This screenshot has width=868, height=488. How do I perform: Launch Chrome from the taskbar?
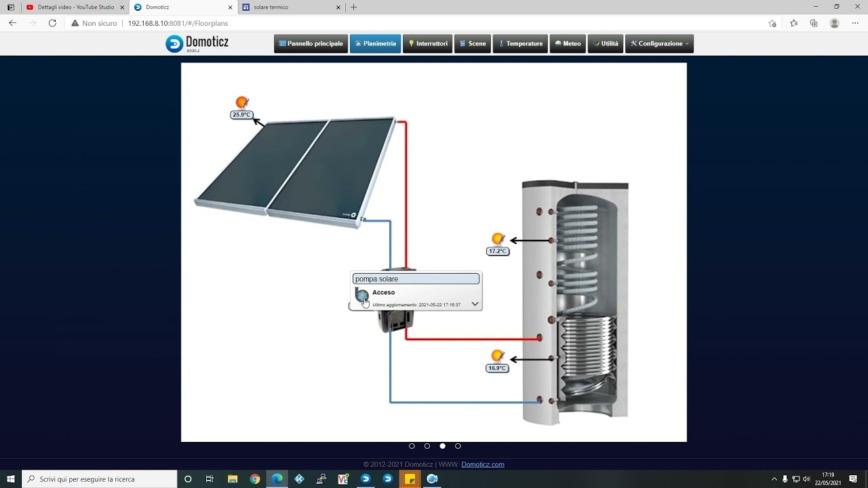pos(254,479)
